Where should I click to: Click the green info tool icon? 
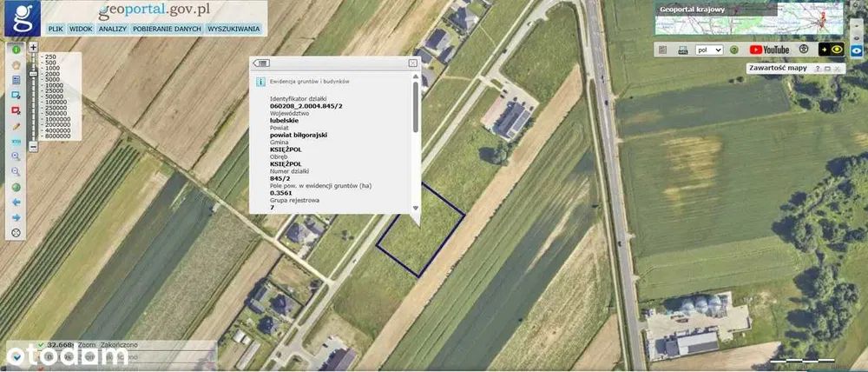pos(16,50)
